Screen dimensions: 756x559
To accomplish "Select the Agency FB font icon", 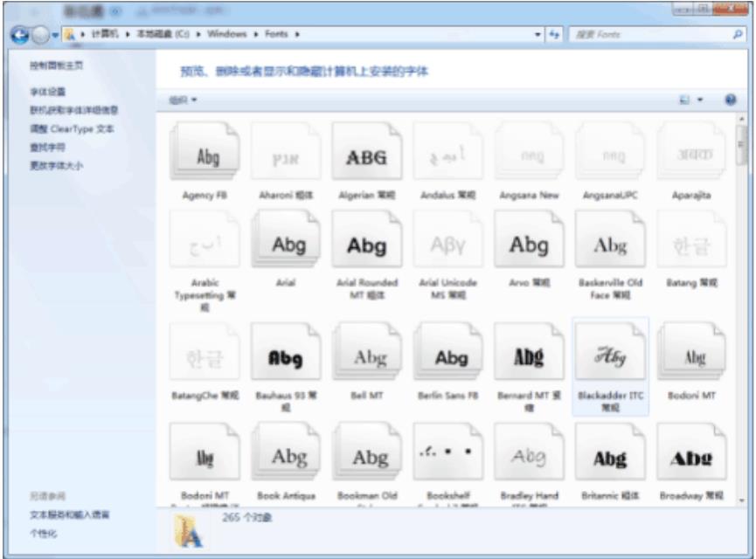I will (205, 152).
